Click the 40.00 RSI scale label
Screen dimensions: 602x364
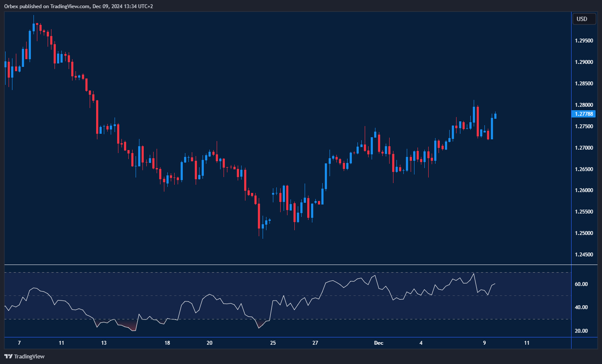[581, 307]
